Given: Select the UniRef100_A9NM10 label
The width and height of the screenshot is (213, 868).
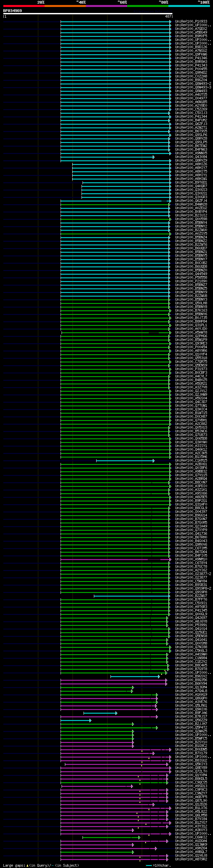Looking at the screenshot, I should [191, 559].
